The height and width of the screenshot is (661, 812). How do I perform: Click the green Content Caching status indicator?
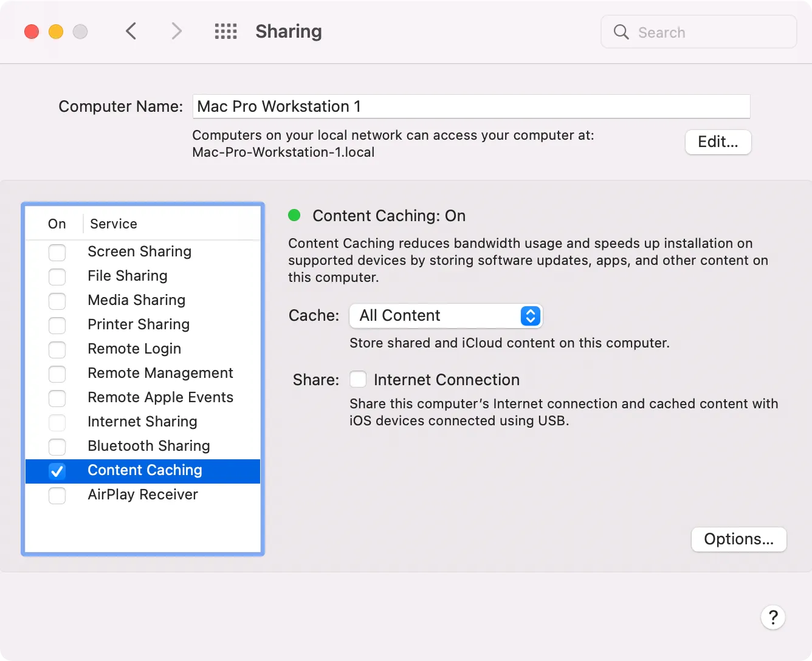pyautogui.click(x=295, y=215)
